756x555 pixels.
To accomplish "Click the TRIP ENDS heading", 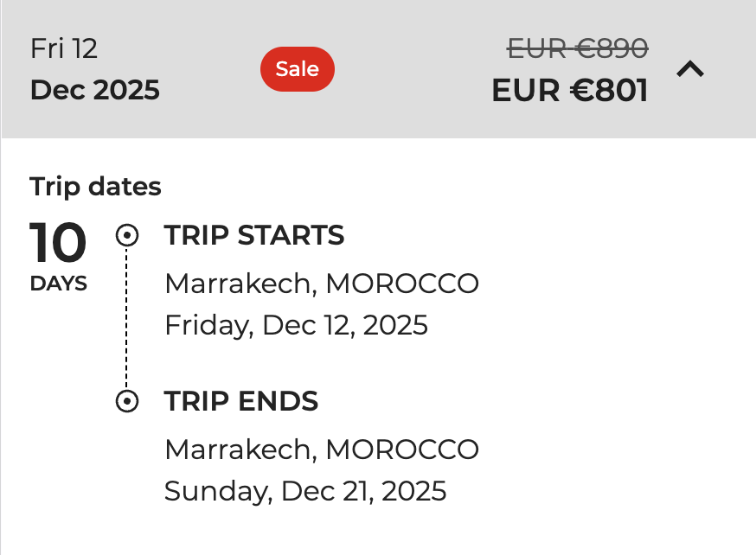I will 241,401.
